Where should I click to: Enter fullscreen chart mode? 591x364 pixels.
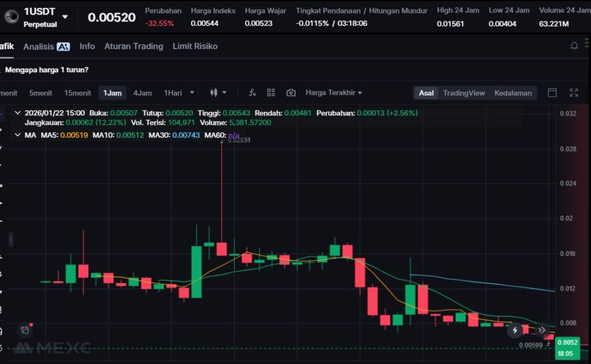(x=574, y=93)
